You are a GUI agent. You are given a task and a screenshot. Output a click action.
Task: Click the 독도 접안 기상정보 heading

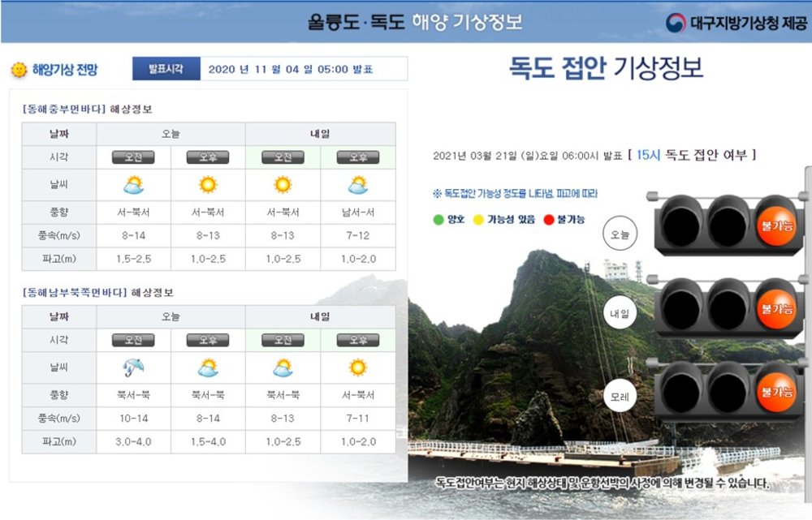click(603, 69)
